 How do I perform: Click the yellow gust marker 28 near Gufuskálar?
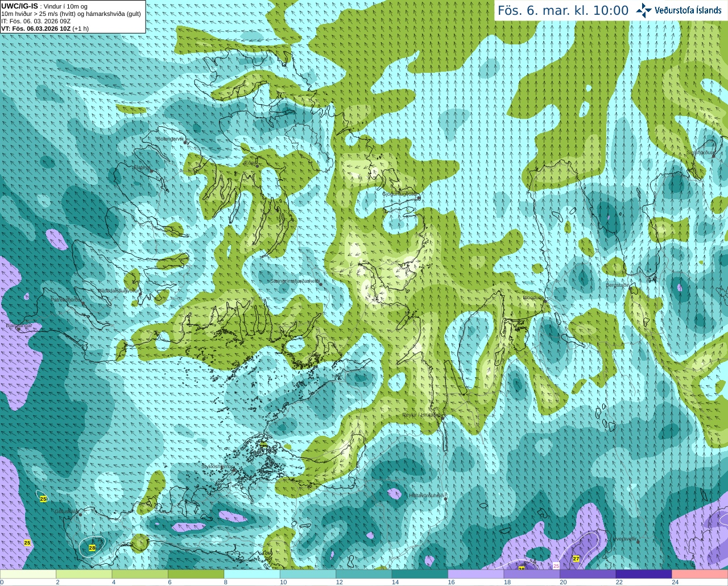[x=92, y=547]
